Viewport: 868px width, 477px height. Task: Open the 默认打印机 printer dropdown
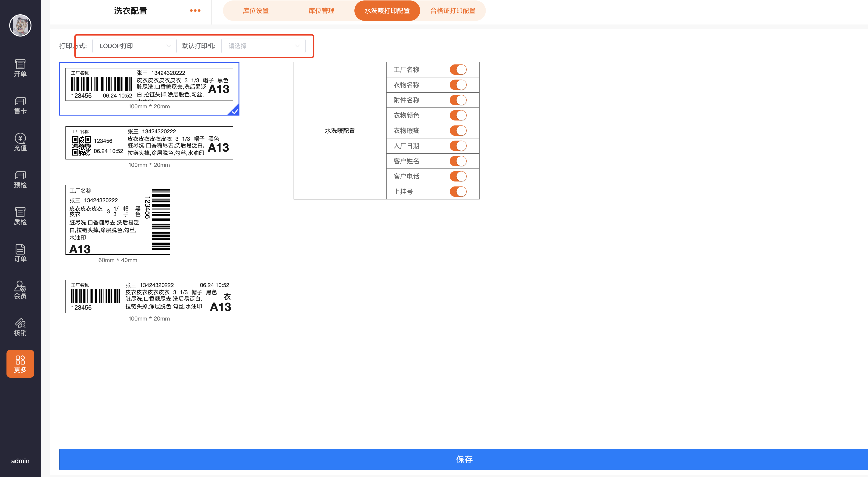(263, 46)
